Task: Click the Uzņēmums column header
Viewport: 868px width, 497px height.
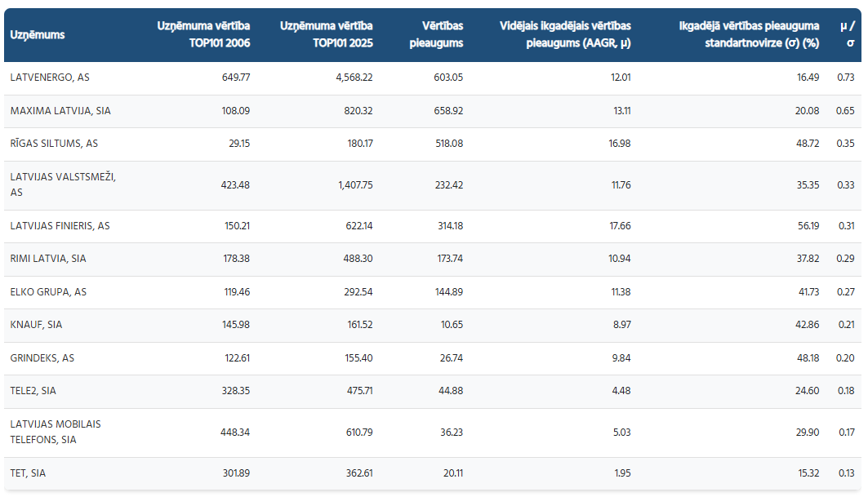Action: [x=38, y=35]
